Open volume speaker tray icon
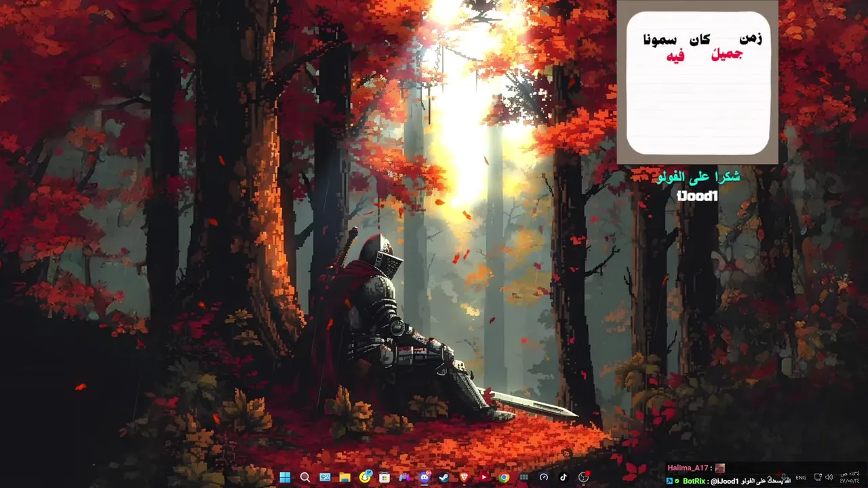Image resolution: width=868 pixels, height=488 pixels. (829, 477)
